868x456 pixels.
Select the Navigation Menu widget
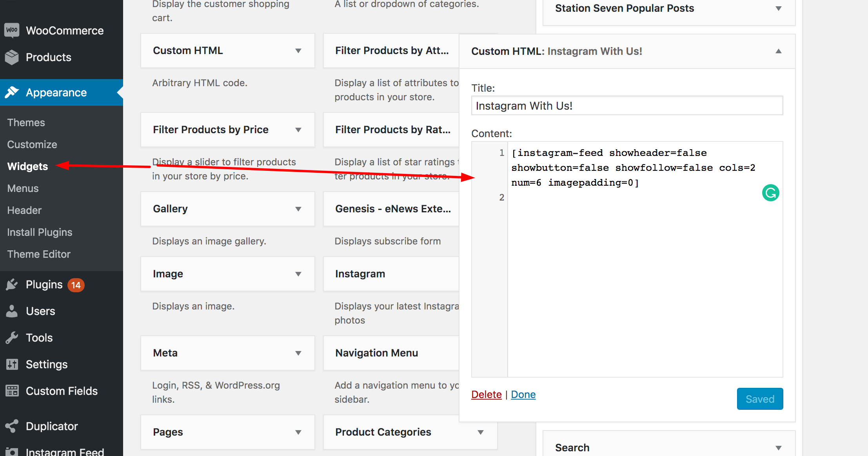[x=391, y=353]
